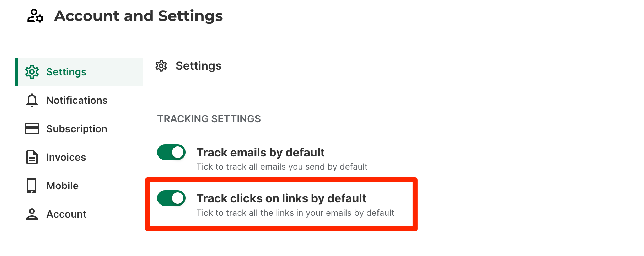
Task: Switch to the Mobile settings
Action: (x=63, y=186)
